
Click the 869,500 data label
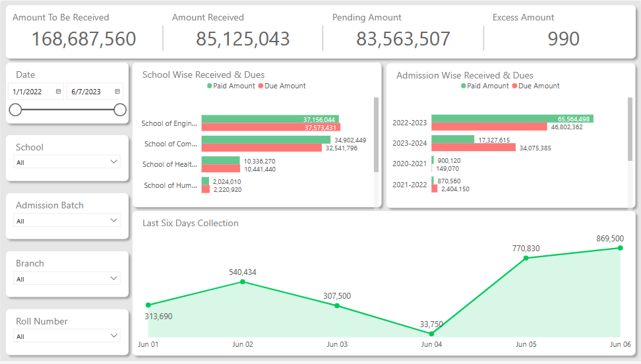610,239
